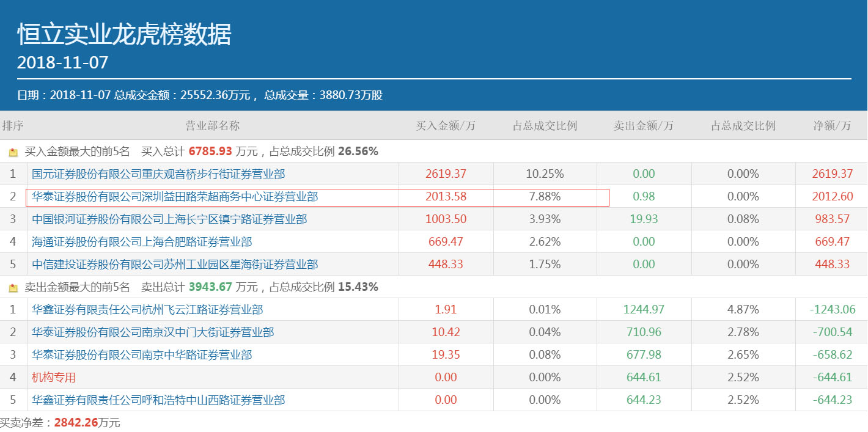Click the 10.25% proportion cell
The height and width of the screenshot is (432, 868).
tap(545, 174)
